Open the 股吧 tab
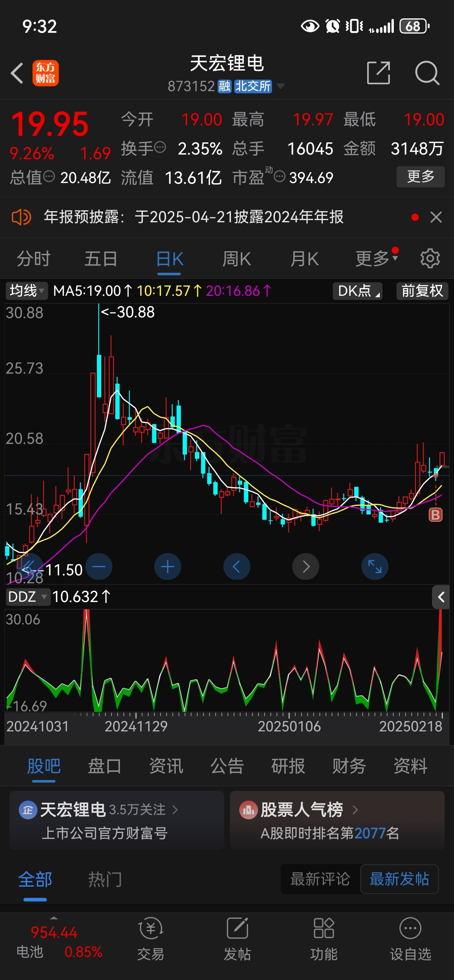The width and height of the screenshot is (454, 980). tap(44, 767)
